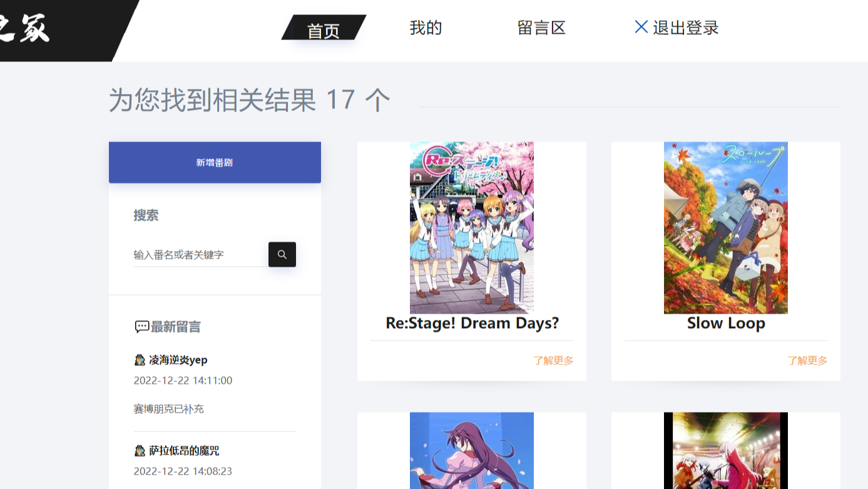Open 了解更多 for Re:Stage! Dream Days
Viewport: 868px width, 489px height.
click(x=553, y=361)
